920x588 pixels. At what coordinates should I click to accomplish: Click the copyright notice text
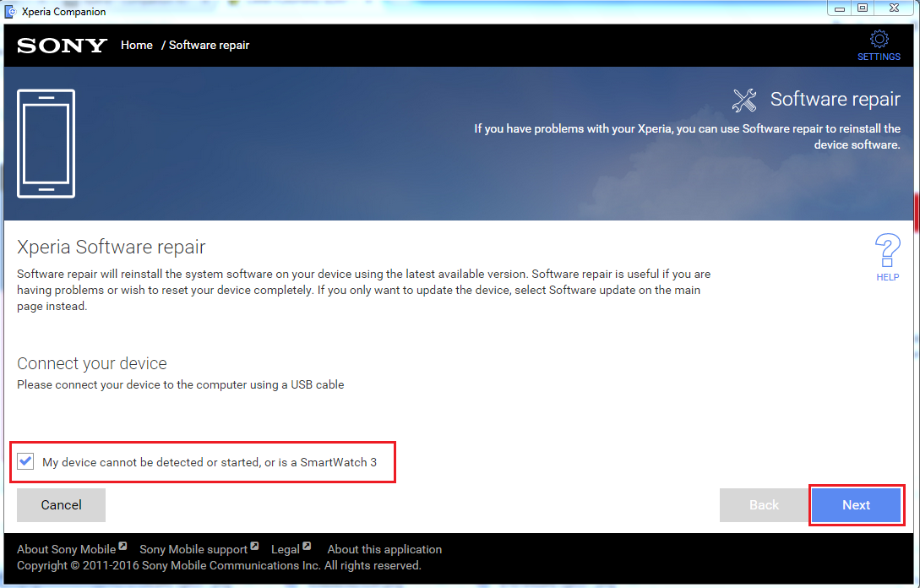coord(219,566)
